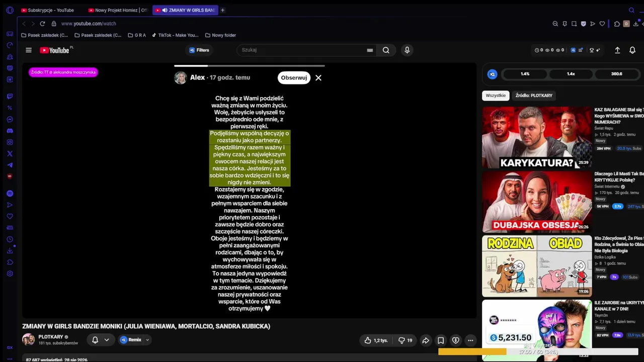
Task: Start a voice search with the microphone
Action: click(407, 50)
